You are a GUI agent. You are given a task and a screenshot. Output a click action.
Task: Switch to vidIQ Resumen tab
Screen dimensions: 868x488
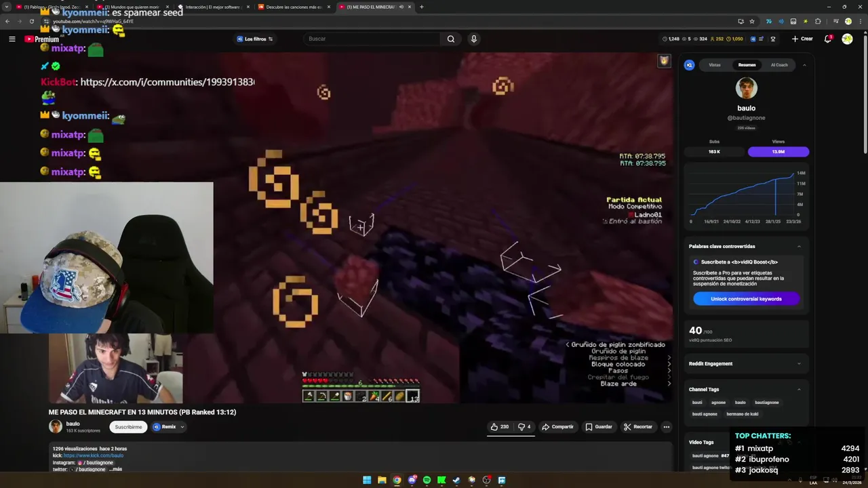[747, 65]
